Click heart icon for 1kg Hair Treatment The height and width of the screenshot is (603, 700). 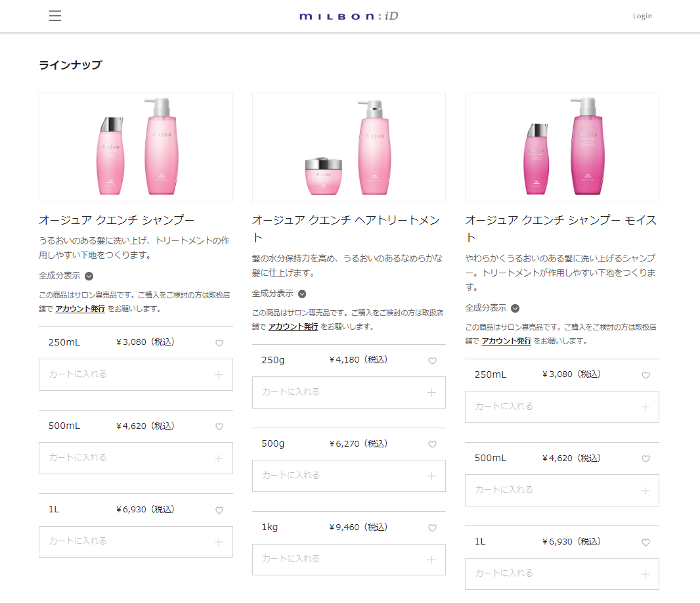coord(432,528)
